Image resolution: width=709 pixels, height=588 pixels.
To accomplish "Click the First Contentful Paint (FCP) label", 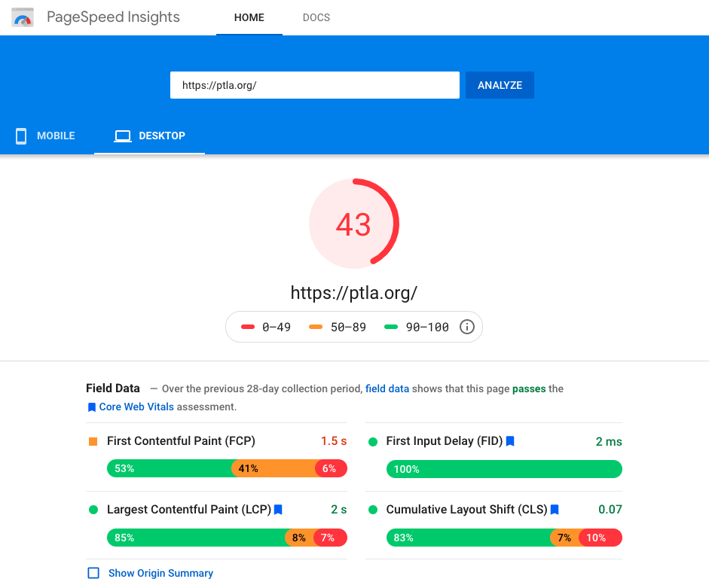I will click(181, 441).
